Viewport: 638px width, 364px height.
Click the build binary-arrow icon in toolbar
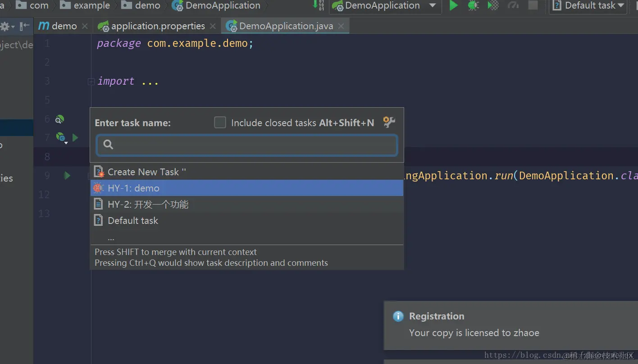click(x=319, y=5)
